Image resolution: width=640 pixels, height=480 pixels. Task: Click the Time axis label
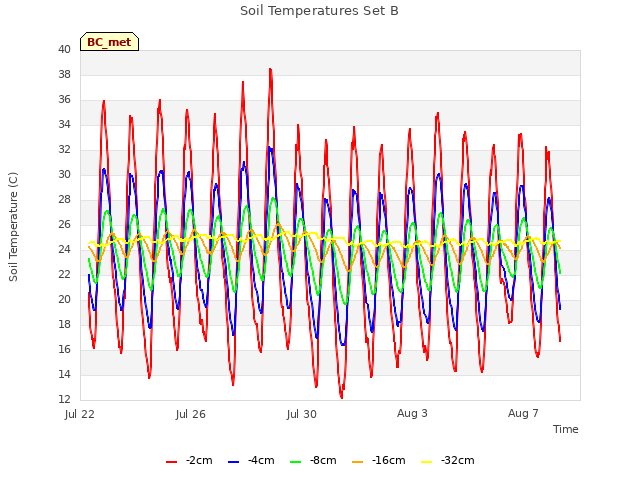(566, 429)
